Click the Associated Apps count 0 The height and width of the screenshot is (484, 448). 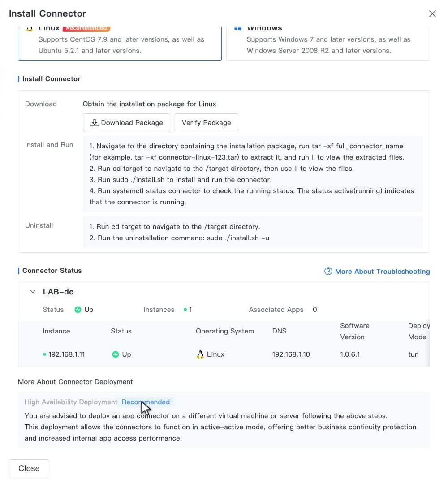pyautogui.click(x=314, y=310)
